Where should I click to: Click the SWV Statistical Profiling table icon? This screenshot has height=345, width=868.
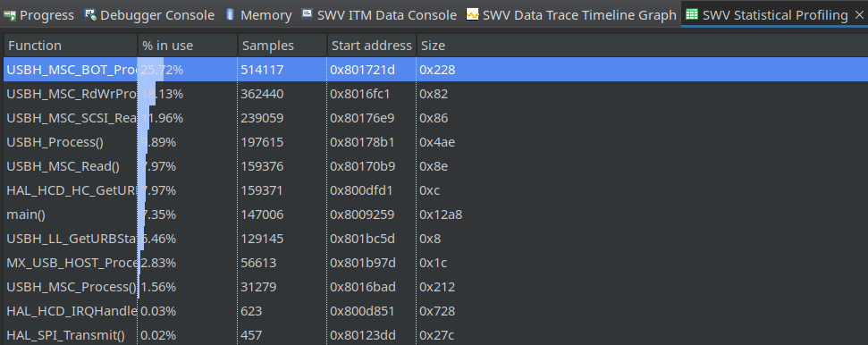(x=692, y=15)
